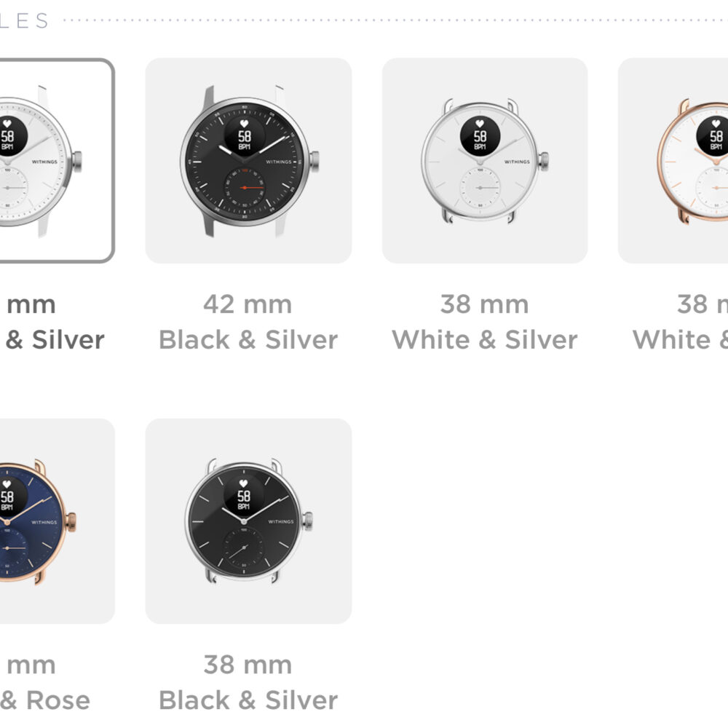
Task: Click the "White & Silver" model name
Action: point(485,340)
